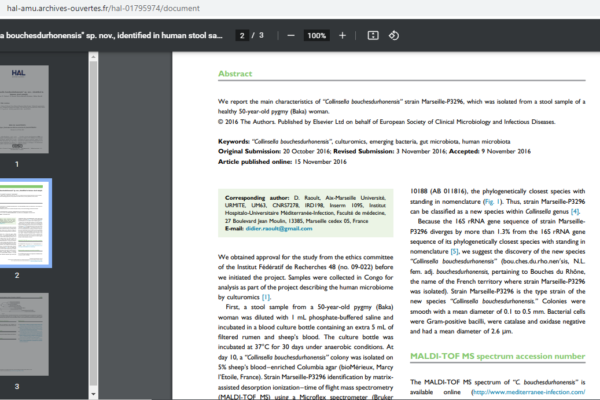Click the Corresponding author label
Screen dimensions: 600x400
[x=257, y=198]
